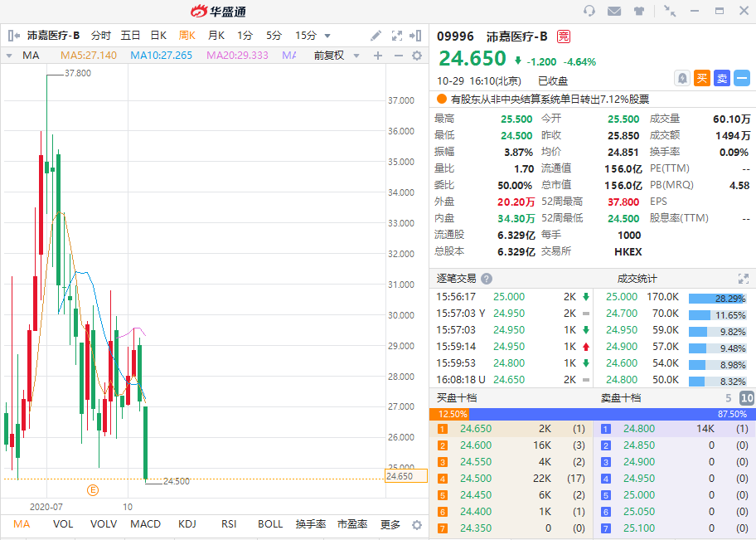The width and height of the screenshot is (756, 540).
Task: Open the timeframe more dropdown arrow
Action: point(327,36)
